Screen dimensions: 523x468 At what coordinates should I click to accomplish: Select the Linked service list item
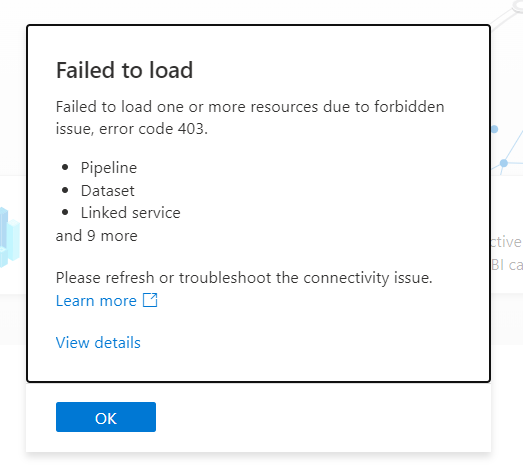[130, 213]
